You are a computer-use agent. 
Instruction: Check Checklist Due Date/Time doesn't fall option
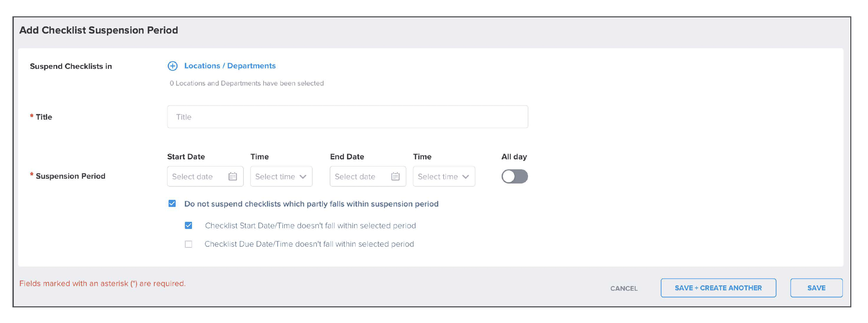coord(188,244)
